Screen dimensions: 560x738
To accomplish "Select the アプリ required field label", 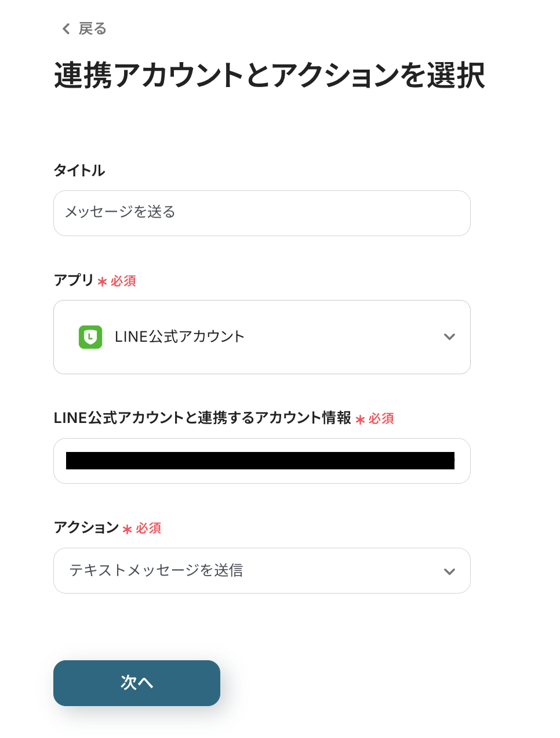I will click(x=74, y=280).
